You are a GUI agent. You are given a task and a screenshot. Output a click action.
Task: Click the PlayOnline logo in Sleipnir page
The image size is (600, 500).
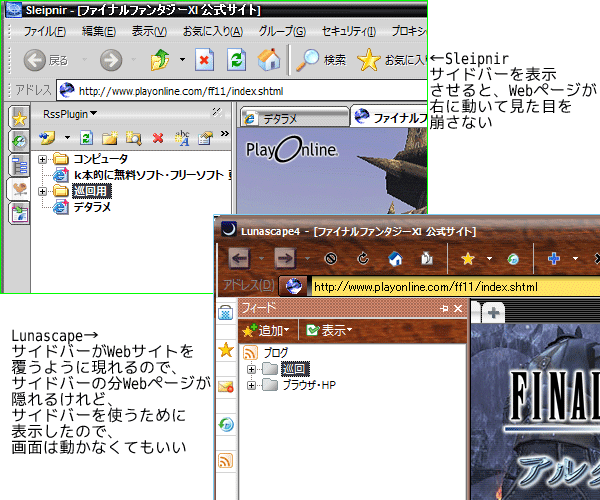292,149
